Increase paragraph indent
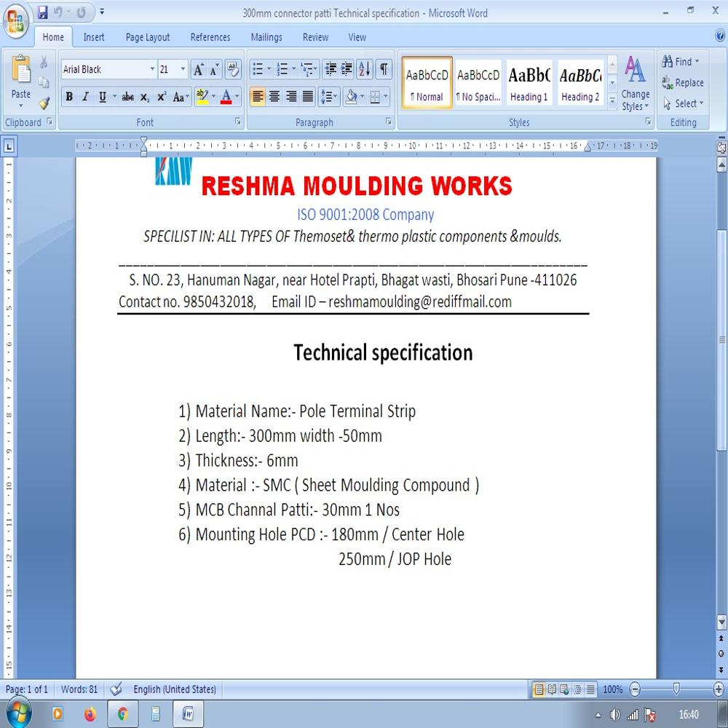The width and height of the screenshot is (728, 728). [x=347, y=70]
